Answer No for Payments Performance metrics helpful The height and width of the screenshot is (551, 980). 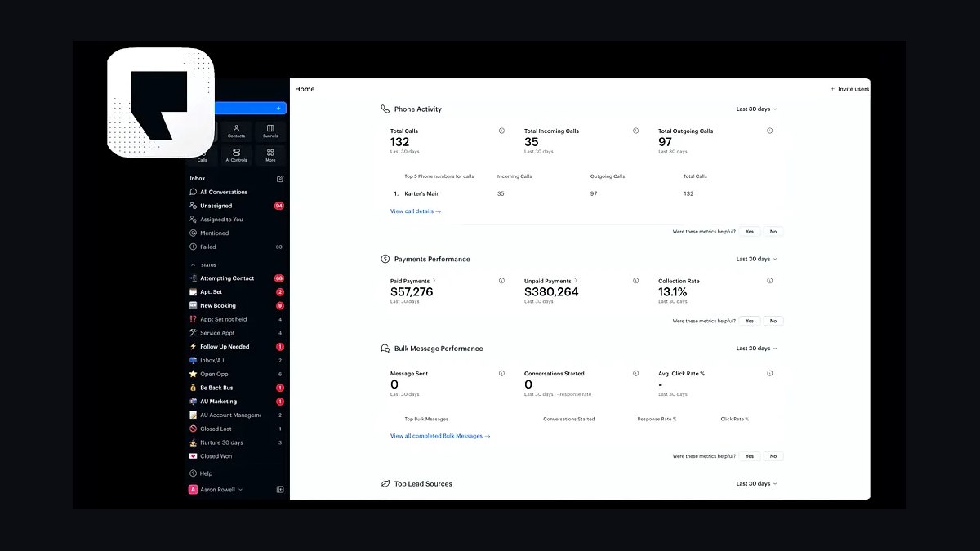click(x=773, y=321)
